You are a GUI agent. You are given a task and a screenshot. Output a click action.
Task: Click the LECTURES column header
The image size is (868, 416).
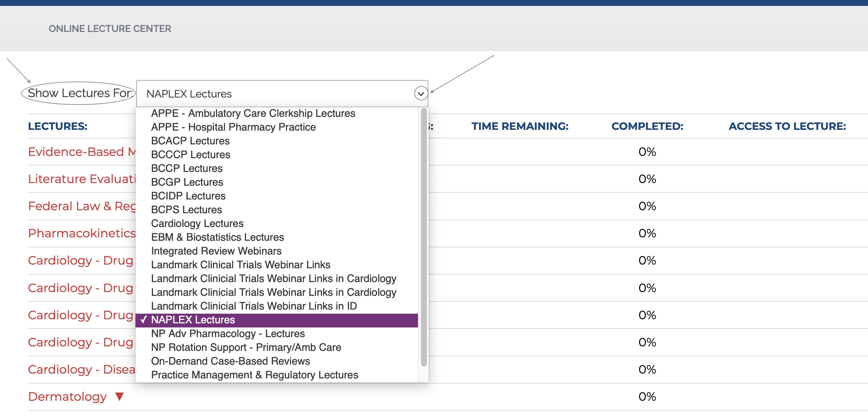point(58,126)
